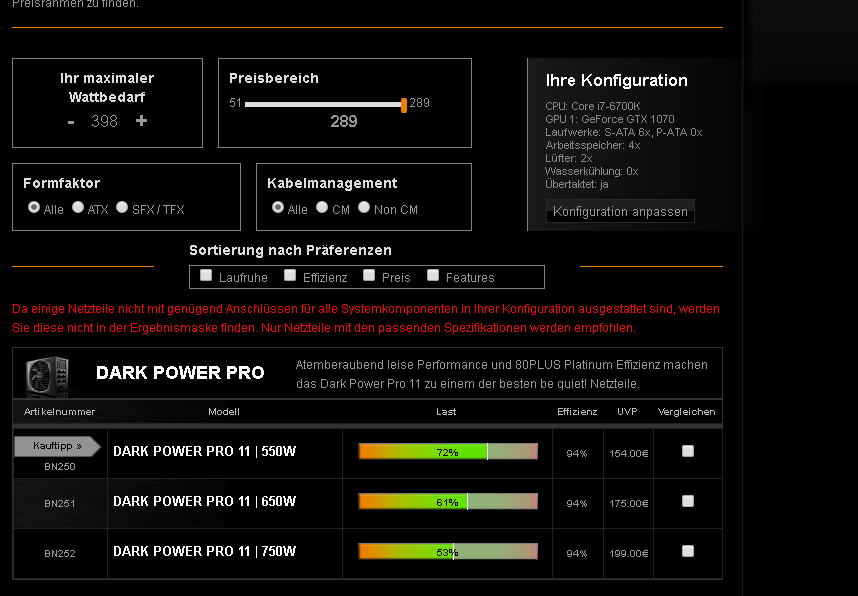The width and height of the screenshot is (858, 596).
Task: Click the Wasserkühlung: 0x line
Action: pyautogui.click(x=592, y=171)
